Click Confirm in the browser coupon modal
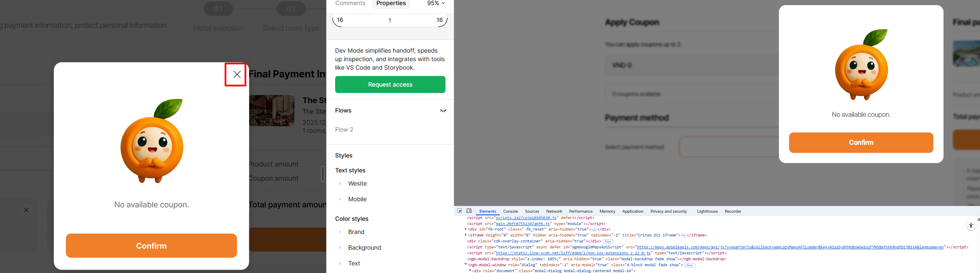This screenshot has height=273, width=980. pos(861,143)
